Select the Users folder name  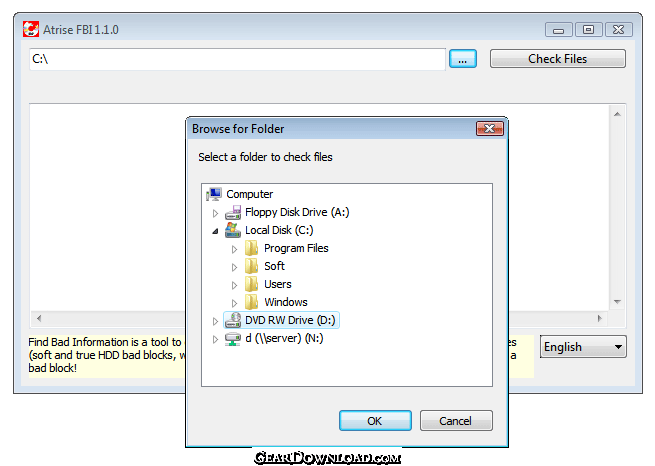278,284
